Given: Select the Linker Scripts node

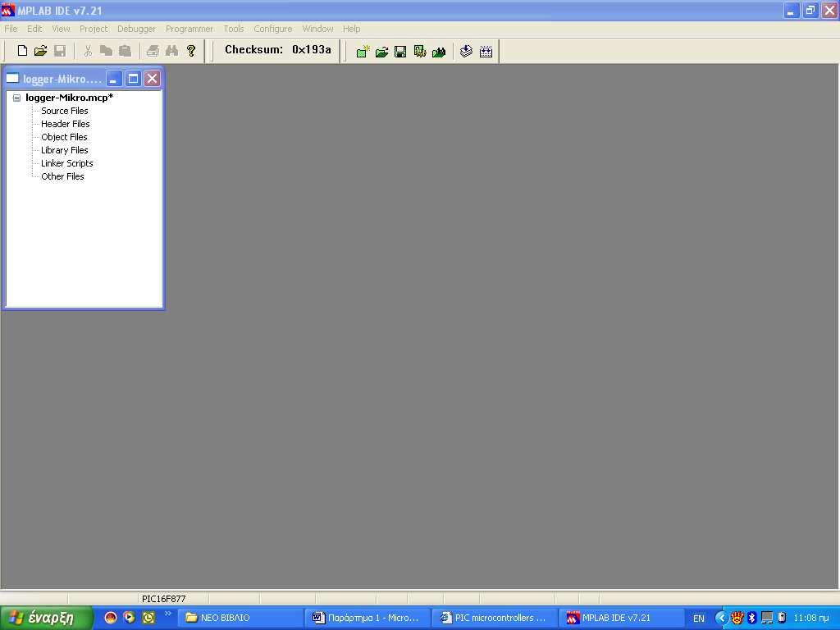Looking at the screenshot, I should [67, 163].
